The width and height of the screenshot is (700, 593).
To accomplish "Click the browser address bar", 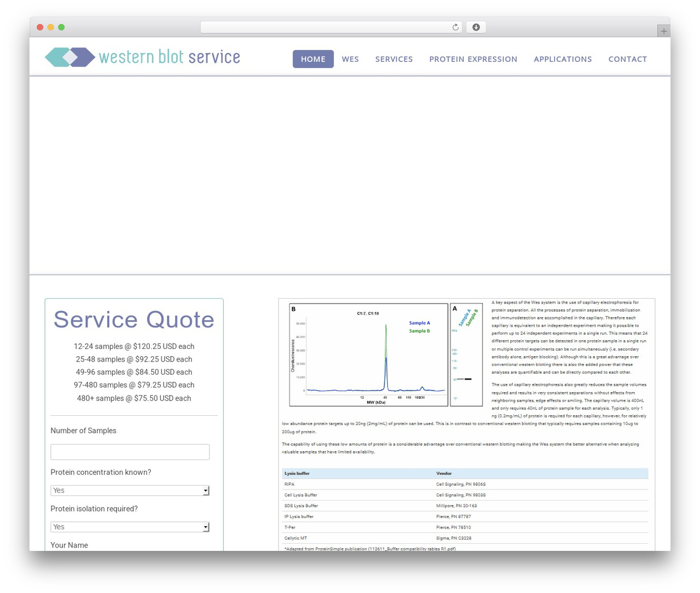I will (x=331, y=27).
